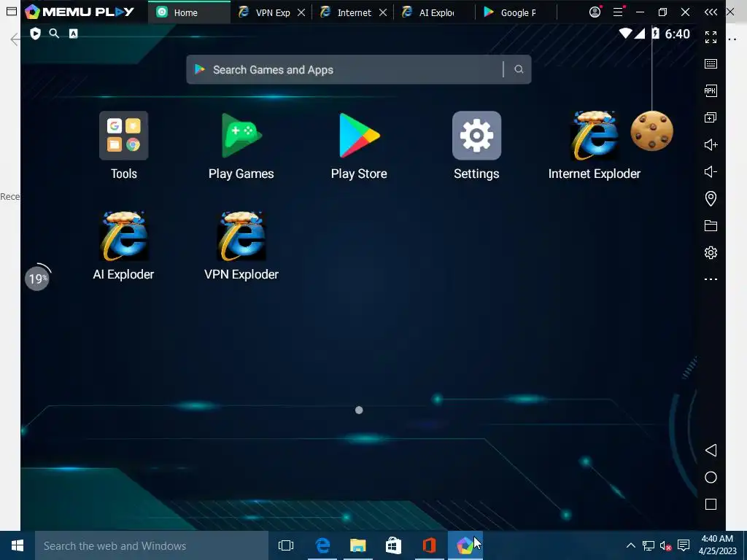The height and width of the screenshot is (560, 747).
Task: Install APK via sidebar icon
Action: 711,90
